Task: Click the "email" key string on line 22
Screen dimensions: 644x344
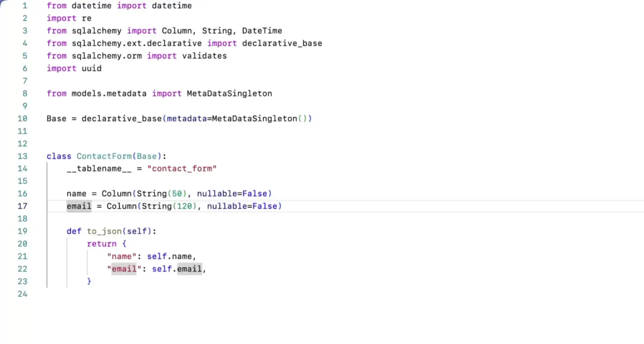Action: pyautogui.click(x=124, y=269)
